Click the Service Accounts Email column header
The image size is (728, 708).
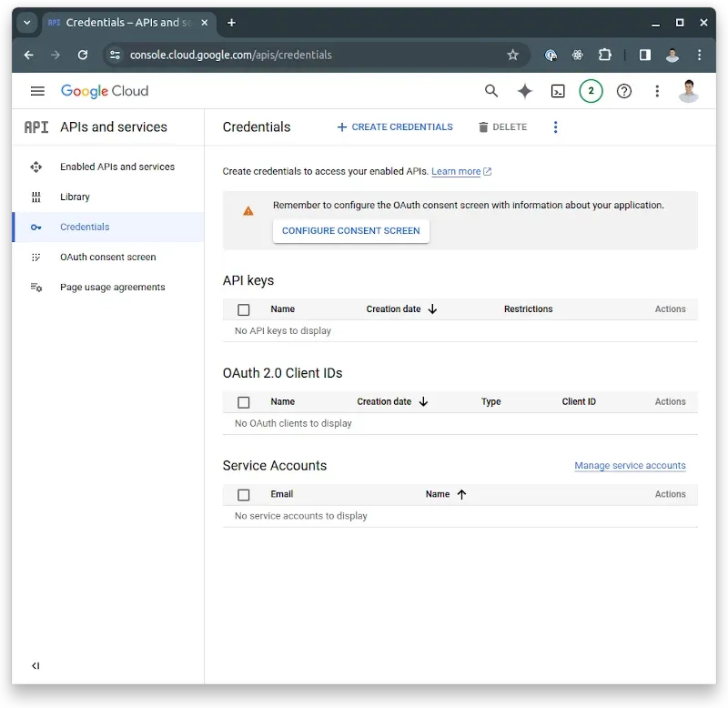point(281,494)
